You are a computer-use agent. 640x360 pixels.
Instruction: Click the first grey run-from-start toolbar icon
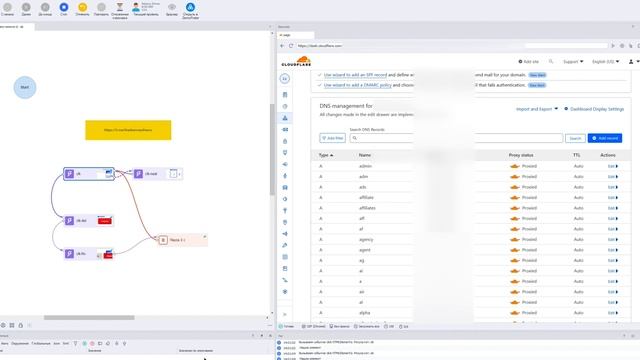tap(7, 7)
